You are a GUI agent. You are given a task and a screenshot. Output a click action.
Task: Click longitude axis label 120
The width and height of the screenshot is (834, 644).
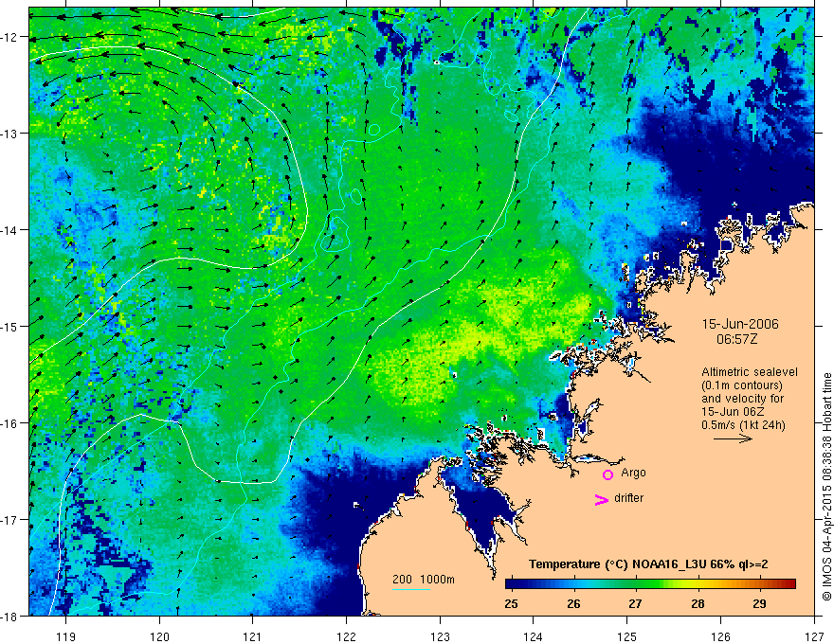click(x=159, y=636)
